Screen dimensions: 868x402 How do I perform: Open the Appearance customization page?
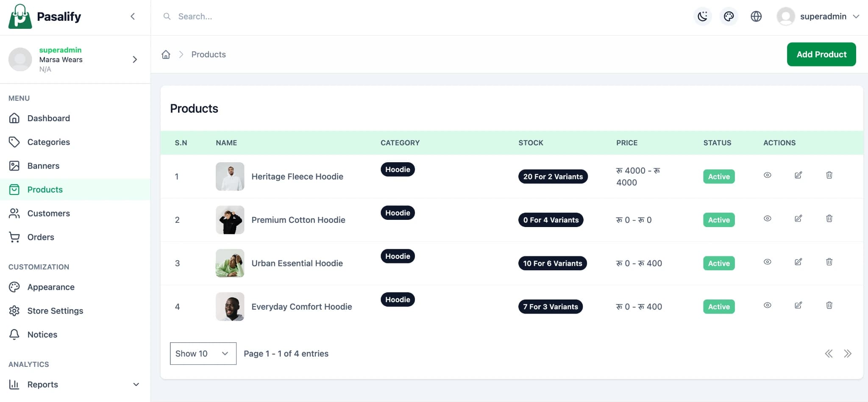coord(75,287)
